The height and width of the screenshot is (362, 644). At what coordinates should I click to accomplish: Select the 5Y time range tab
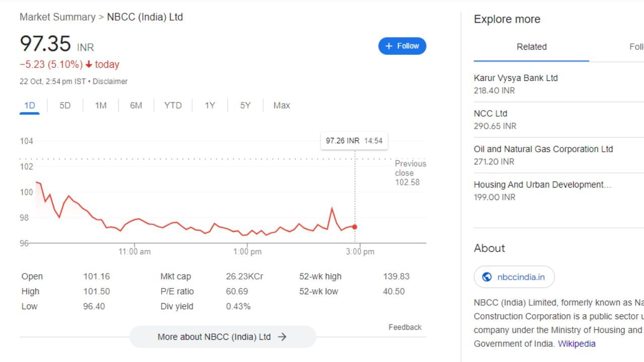tap(245, 106)
